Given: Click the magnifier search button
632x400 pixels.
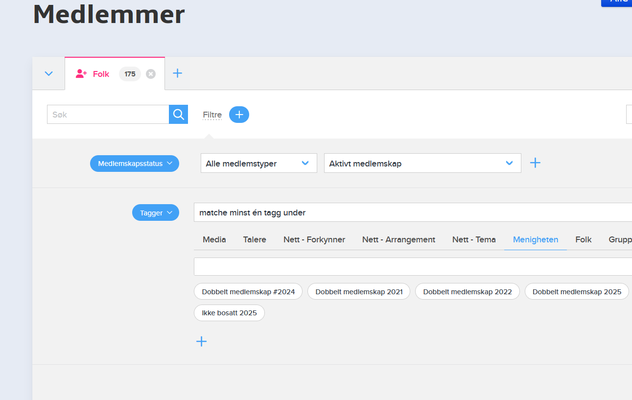Looking at the screenshot, I should click(x=179, y=115).
